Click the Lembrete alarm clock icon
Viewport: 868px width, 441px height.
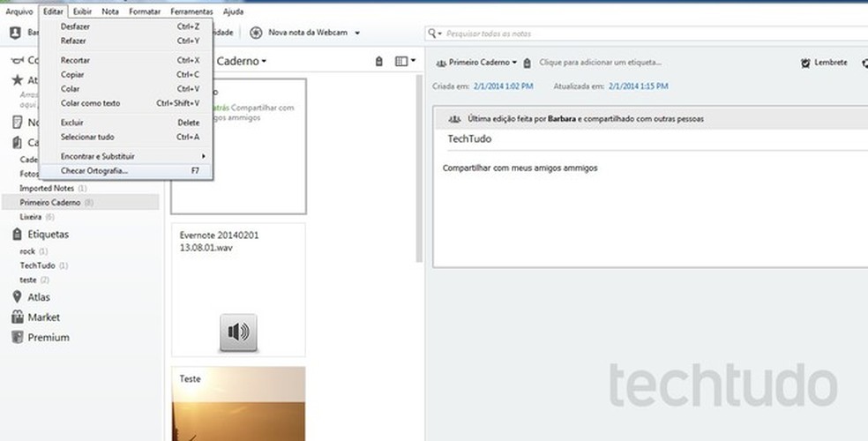[x=805, y=64]
